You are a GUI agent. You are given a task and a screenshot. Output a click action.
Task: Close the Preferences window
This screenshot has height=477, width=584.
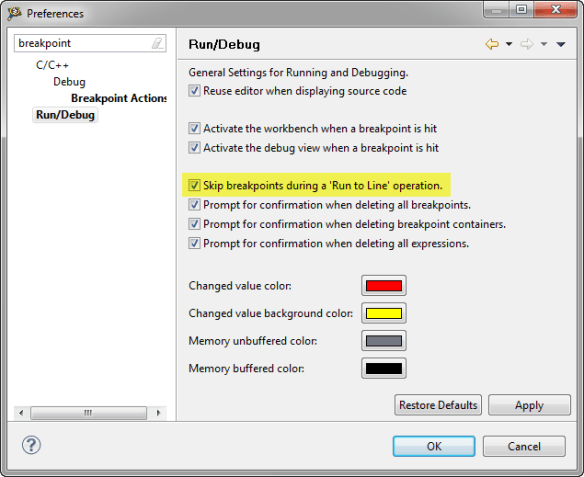(556, 9)
